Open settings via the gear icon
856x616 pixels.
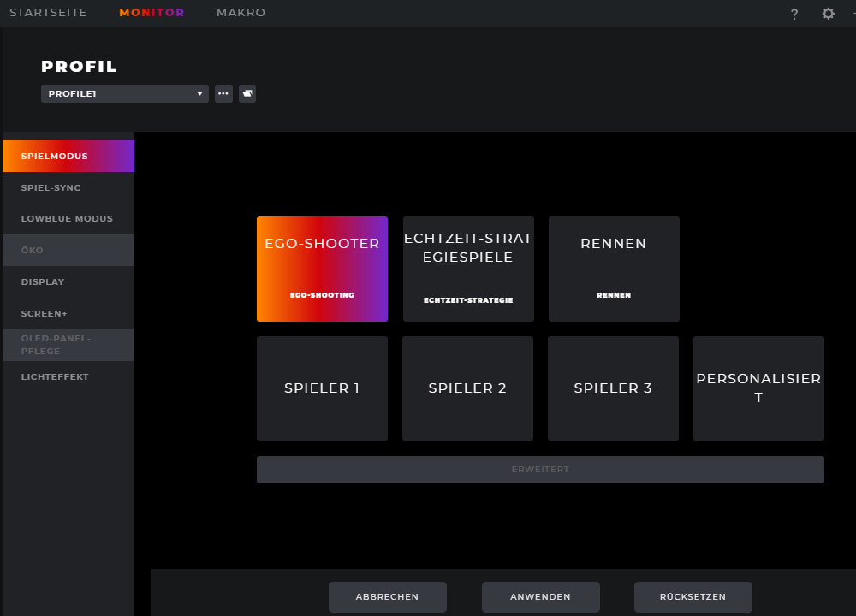(x=828, y=14)
